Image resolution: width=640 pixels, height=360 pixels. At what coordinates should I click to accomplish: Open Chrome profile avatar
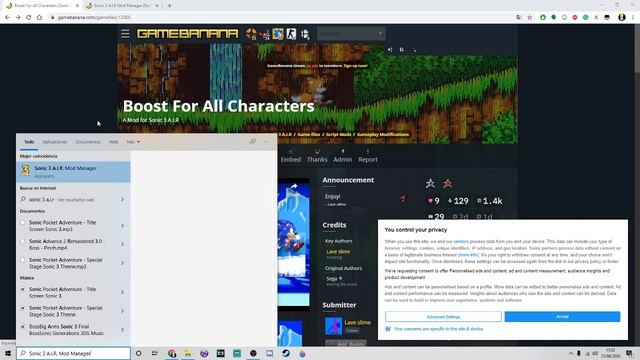[622, 17]
